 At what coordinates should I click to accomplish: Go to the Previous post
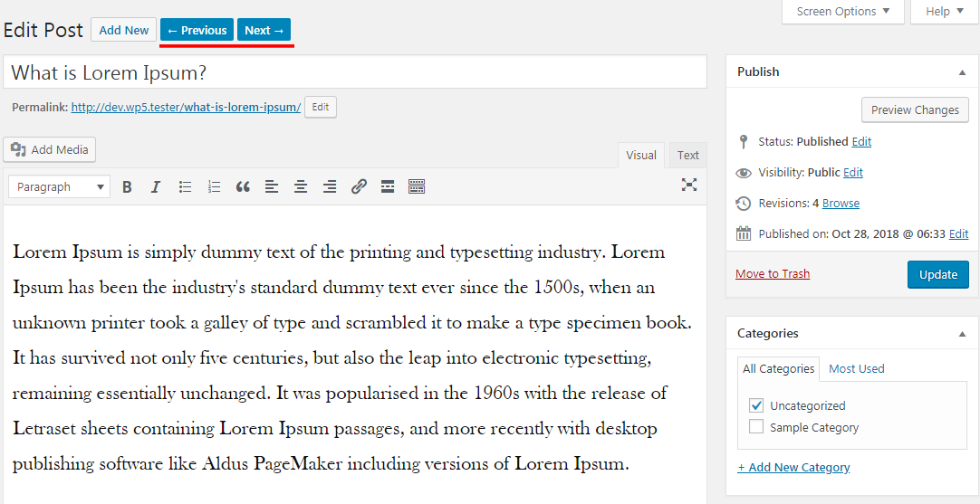tap(197, 30)
